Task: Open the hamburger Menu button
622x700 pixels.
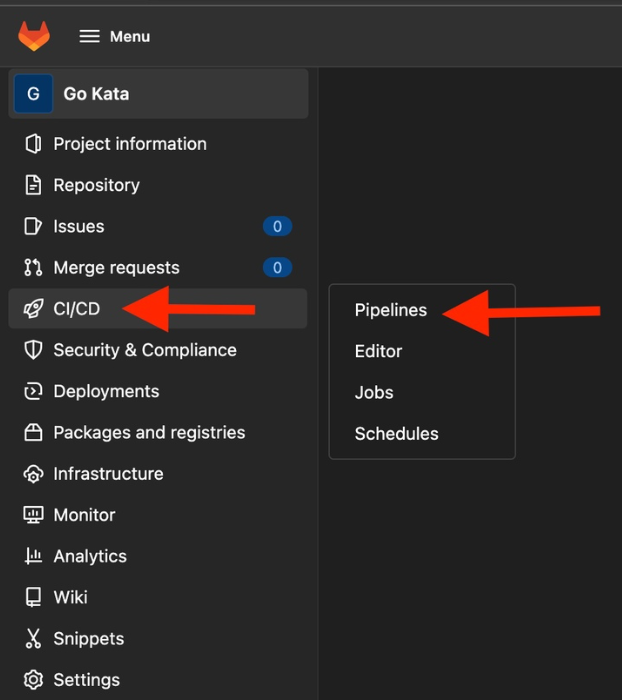Action: (114, 36)
